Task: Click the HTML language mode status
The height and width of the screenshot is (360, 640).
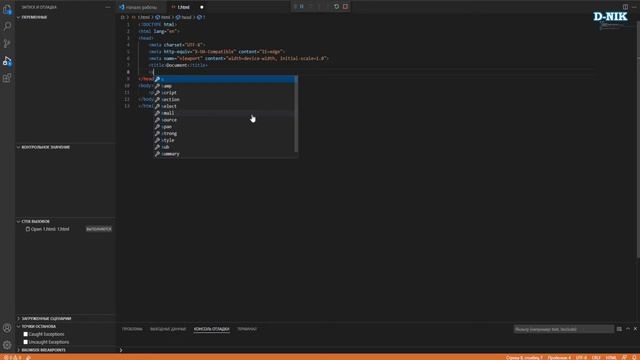Action: coord(611,358)
